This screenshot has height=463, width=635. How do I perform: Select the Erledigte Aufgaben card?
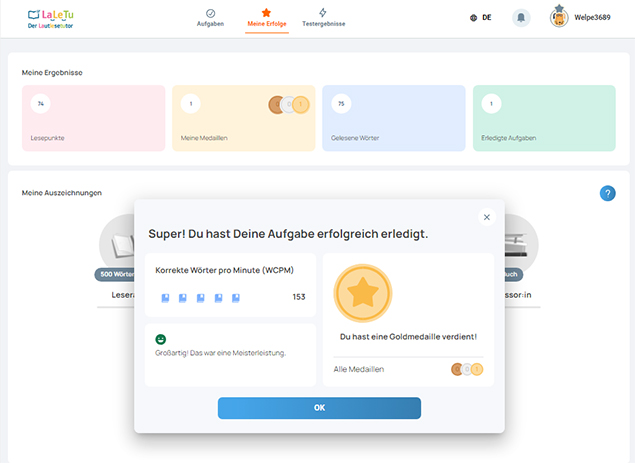[543, 118]
